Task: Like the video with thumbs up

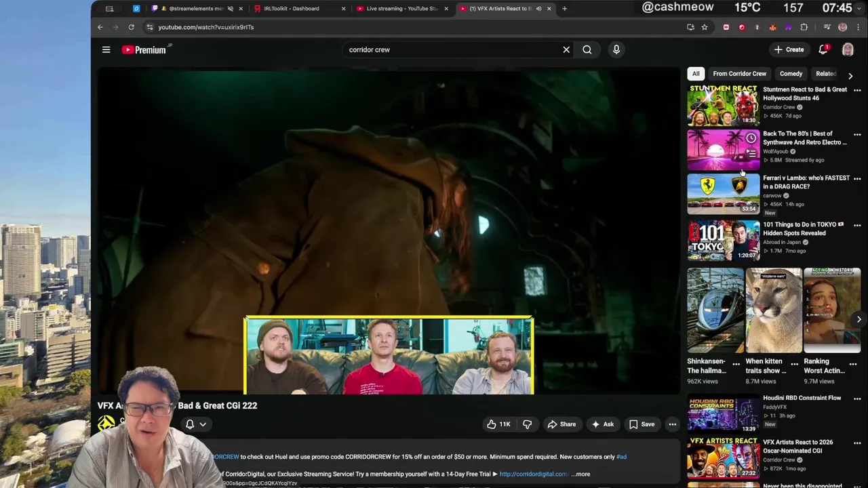Action: pos(498,424)
